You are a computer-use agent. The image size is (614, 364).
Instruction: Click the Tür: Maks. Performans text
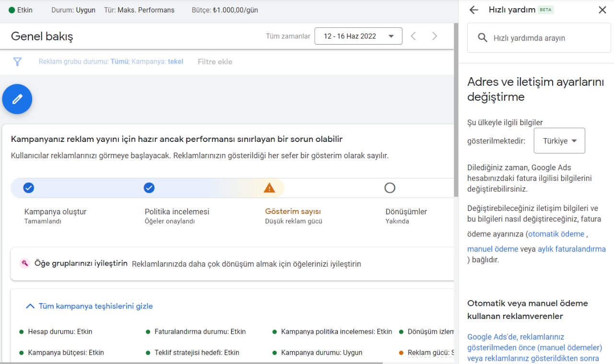coord(139,10)
